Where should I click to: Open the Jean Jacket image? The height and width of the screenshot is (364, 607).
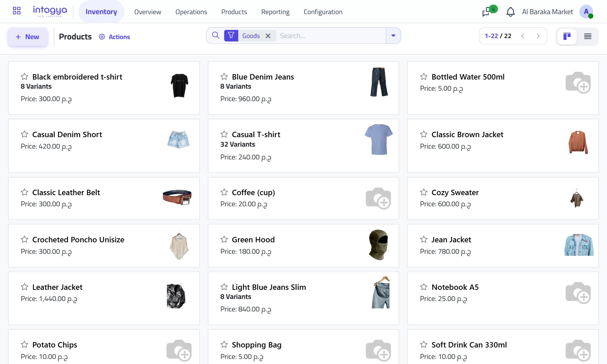coord(579,245)
